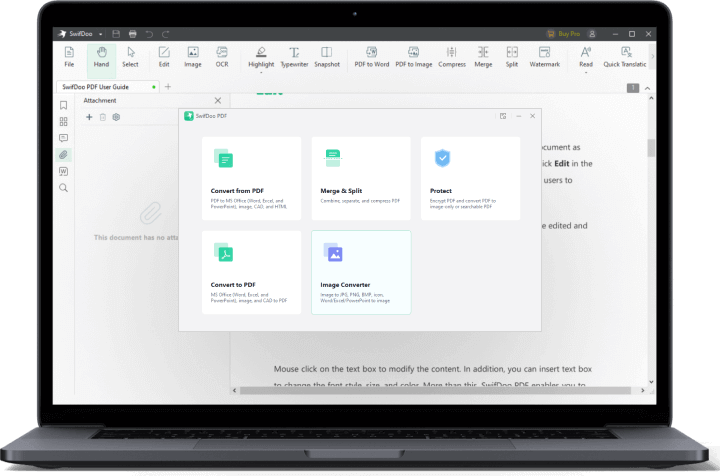720x476 pixels.
Task: Minimize the SwifDoo PDF dialog
Action: pos(518,116)
